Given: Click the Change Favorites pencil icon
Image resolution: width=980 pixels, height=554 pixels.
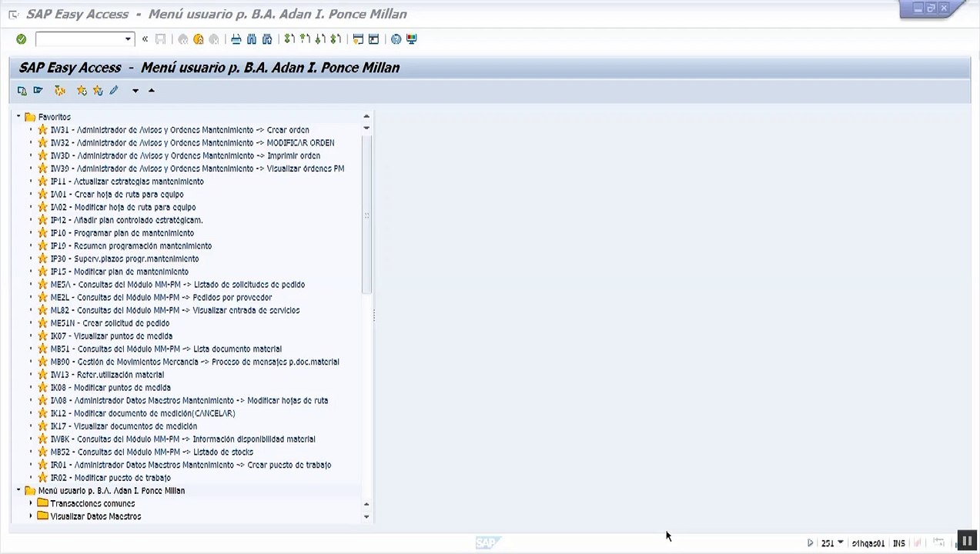Looking at the screenshot, I should (114, 91).
